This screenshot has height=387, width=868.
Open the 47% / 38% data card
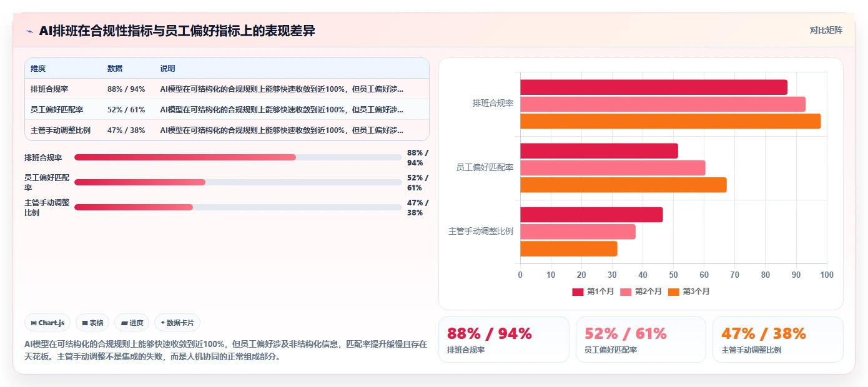click(777, 340)
